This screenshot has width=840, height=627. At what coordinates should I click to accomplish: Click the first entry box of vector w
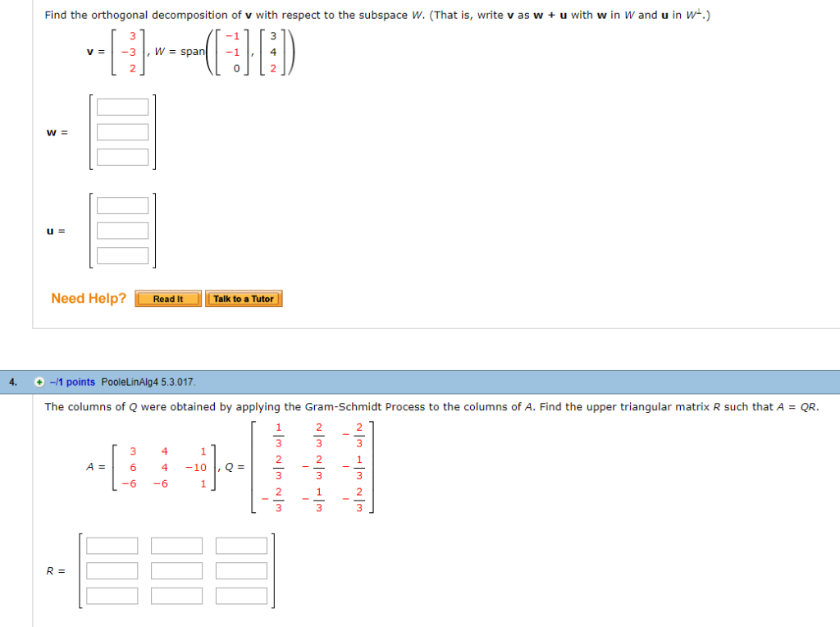(122, 106)
